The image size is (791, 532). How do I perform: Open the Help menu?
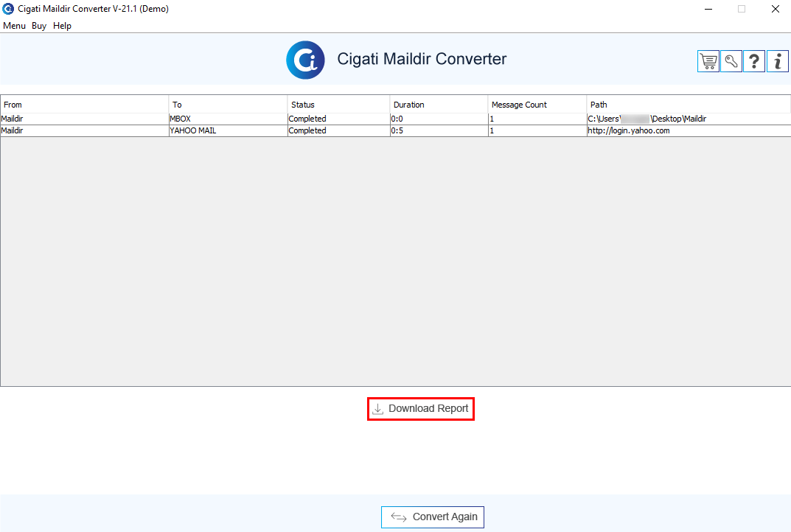tap(62, 26)
